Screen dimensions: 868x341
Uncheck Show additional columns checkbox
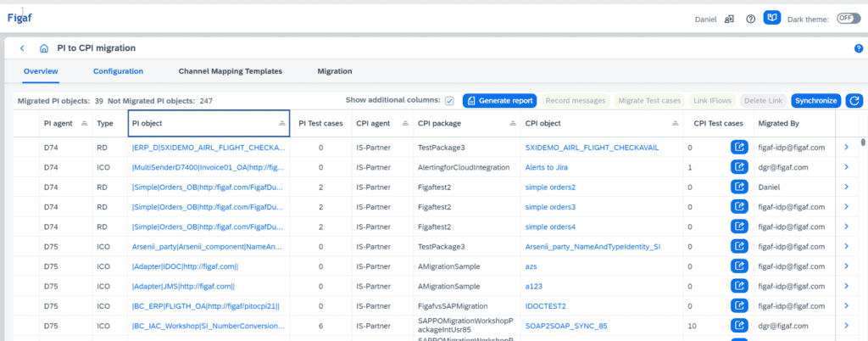[x=449, y=101]
